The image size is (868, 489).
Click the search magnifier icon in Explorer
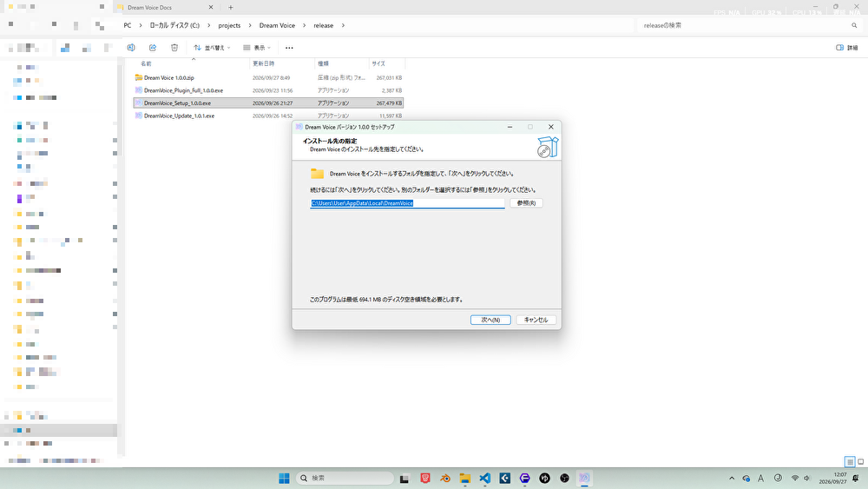pyautogui.click(x=854, y=25)
